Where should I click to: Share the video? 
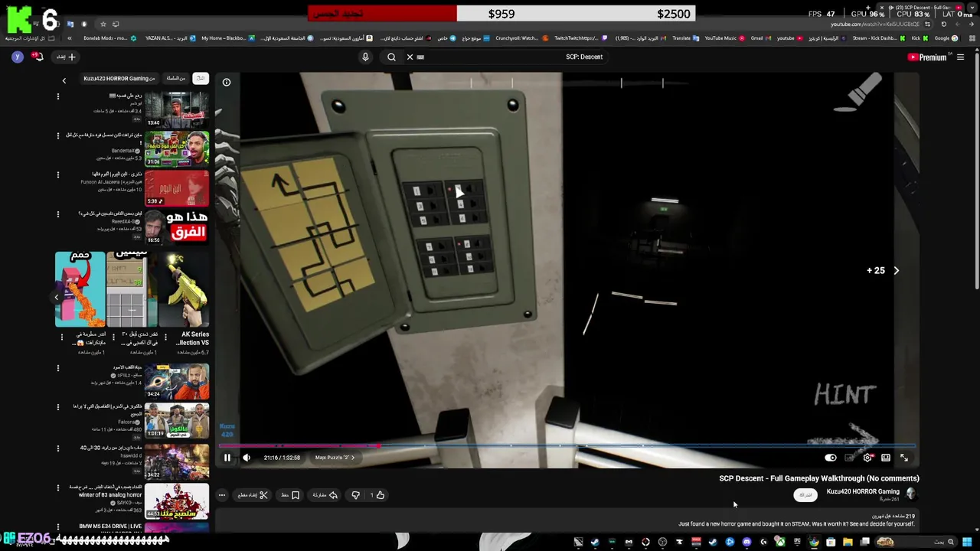(x=325, y=495)
